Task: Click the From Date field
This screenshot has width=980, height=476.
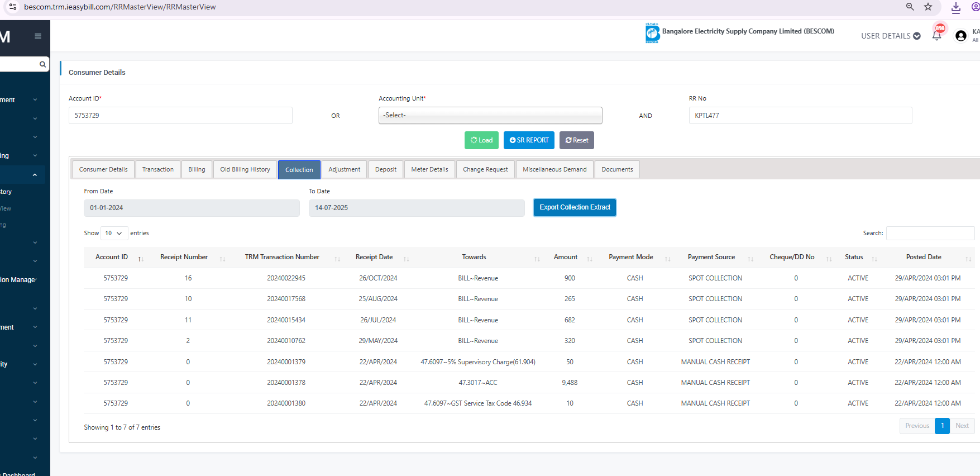Action: [x=192, y=208]
